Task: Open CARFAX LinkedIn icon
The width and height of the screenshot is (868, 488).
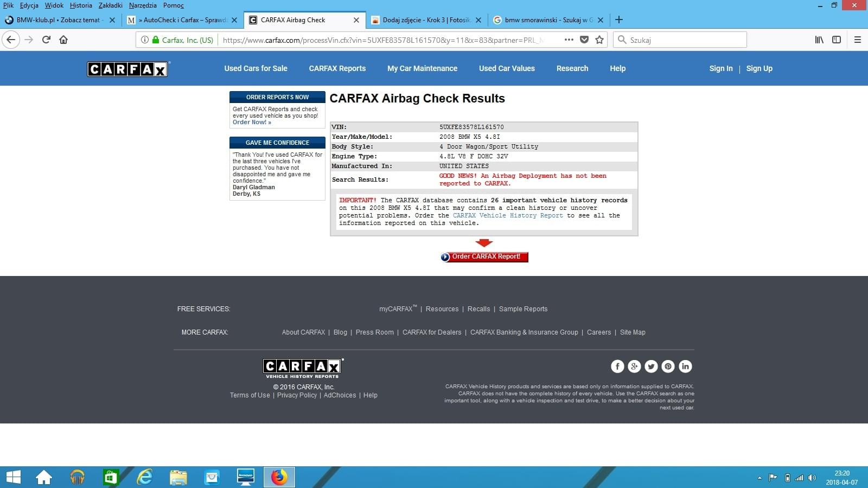Action: (685, 367)
